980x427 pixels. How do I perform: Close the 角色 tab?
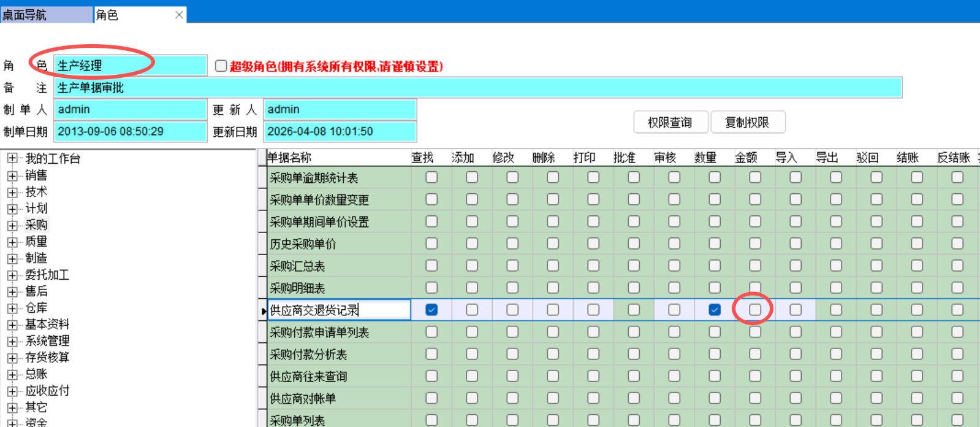click(179, 15)
